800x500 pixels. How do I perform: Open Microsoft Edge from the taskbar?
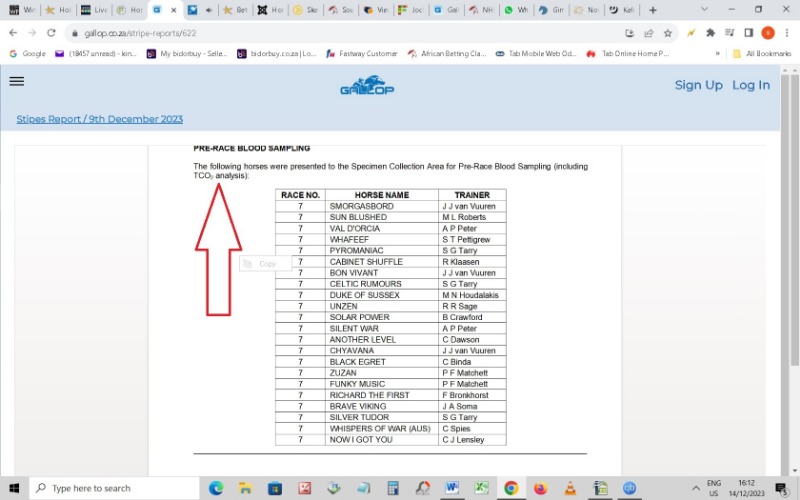click(x=216, y=488)
